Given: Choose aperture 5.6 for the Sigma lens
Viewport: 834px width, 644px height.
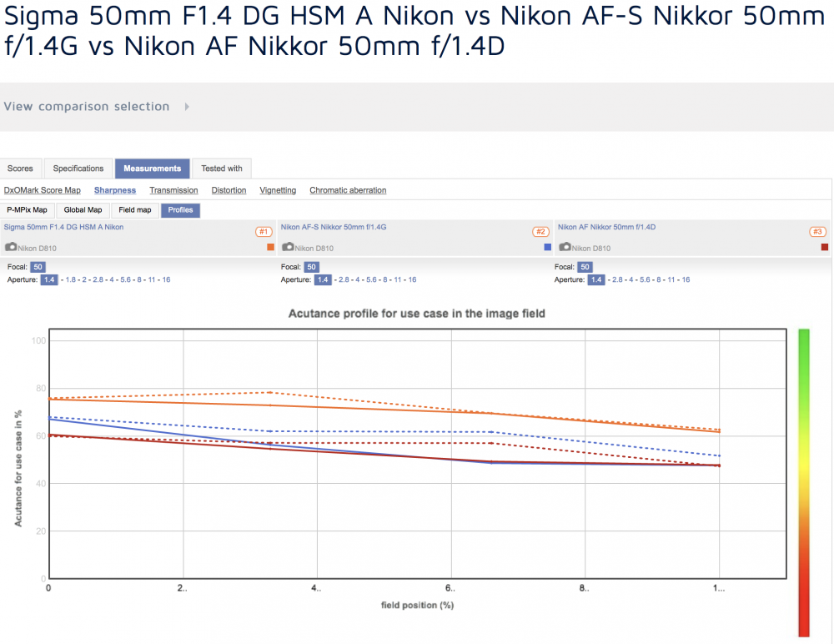Looking at the screenshot, I should coord(126,279).
